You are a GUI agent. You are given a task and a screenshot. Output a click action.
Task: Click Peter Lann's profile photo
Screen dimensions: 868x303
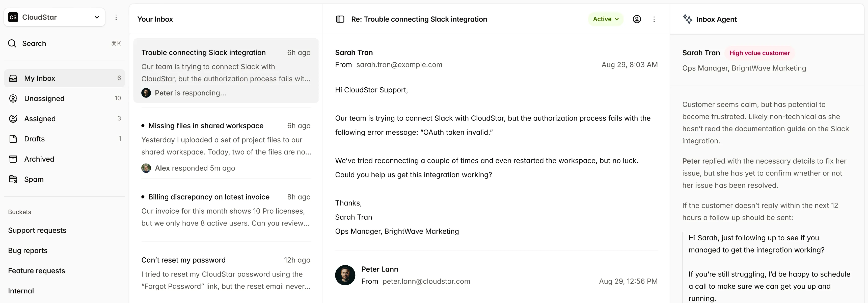345,275
